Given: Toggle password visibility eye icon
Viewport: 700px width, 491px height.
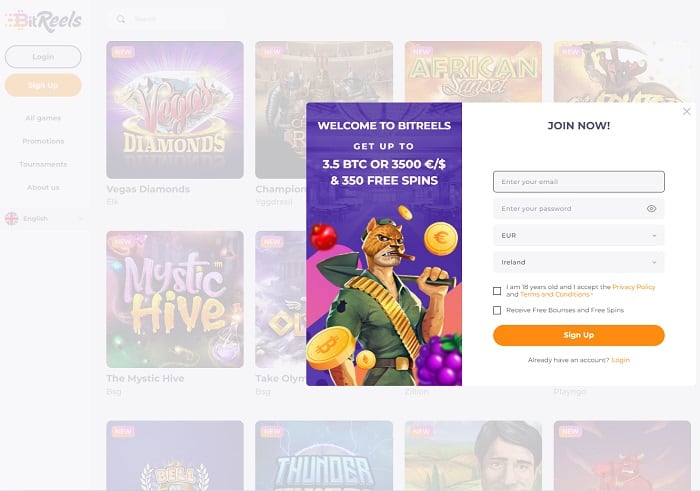Looking at the screenshot, I should (651, 208).
